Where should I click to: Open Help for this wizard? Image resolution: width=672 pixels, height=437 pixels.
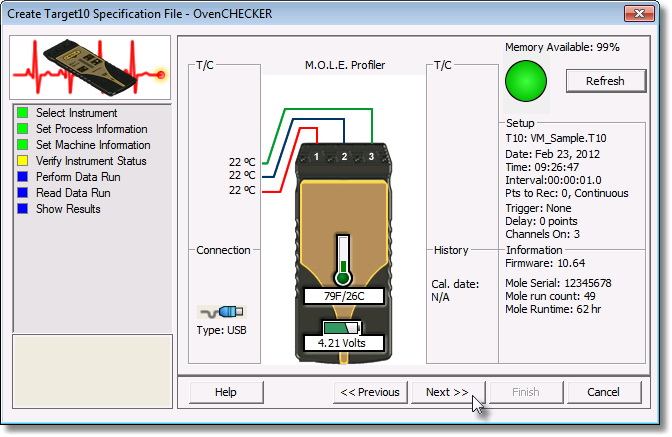tap(226, 392)
